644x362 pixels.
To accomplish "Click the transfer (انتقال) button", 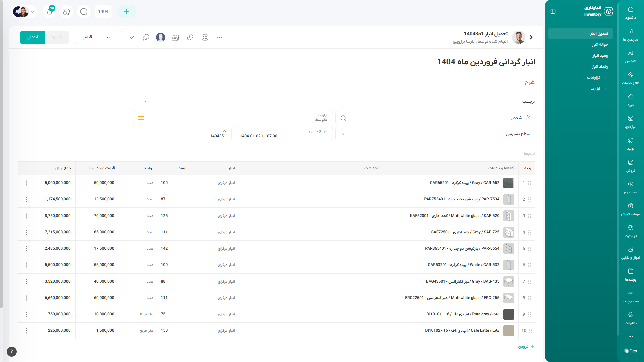I will click(x=32, y=37).
